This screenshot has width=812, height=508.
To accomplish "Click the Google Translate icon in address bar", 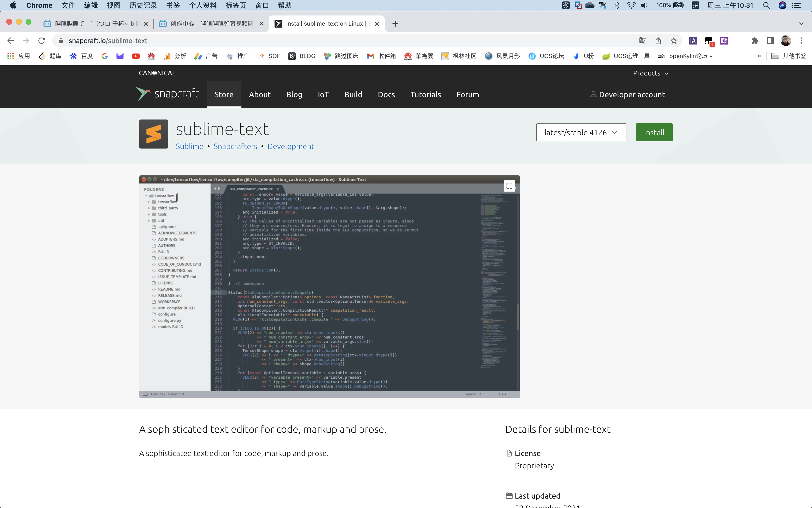I will pos(643,41).
